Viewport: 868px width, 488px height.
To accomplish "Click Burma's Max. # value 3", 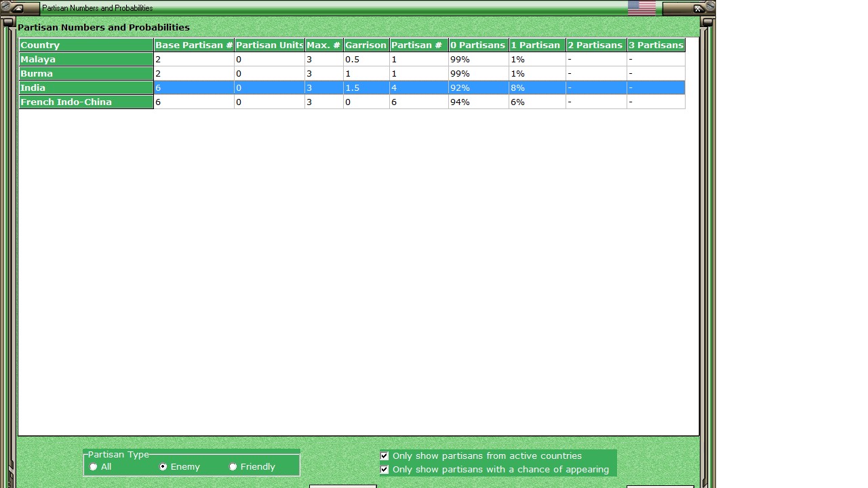I will point(323,73).
